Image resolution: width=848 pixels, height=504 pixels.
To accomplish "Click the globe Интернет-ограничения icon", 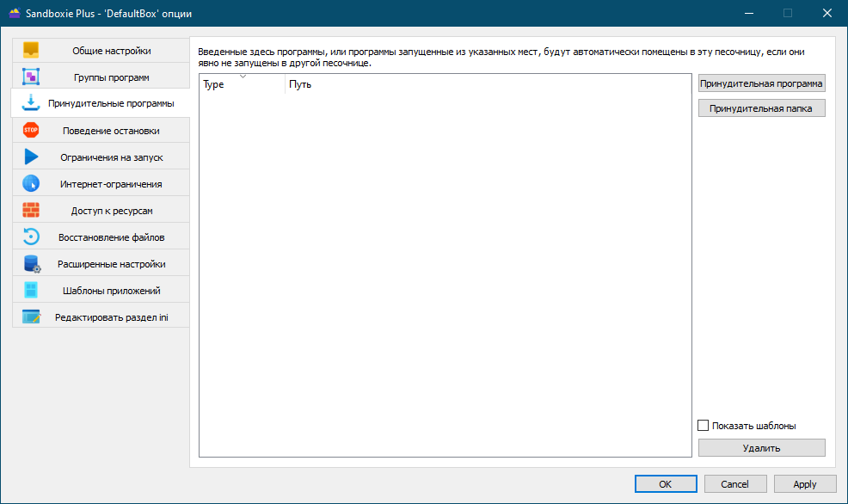I will click(31, 183).
